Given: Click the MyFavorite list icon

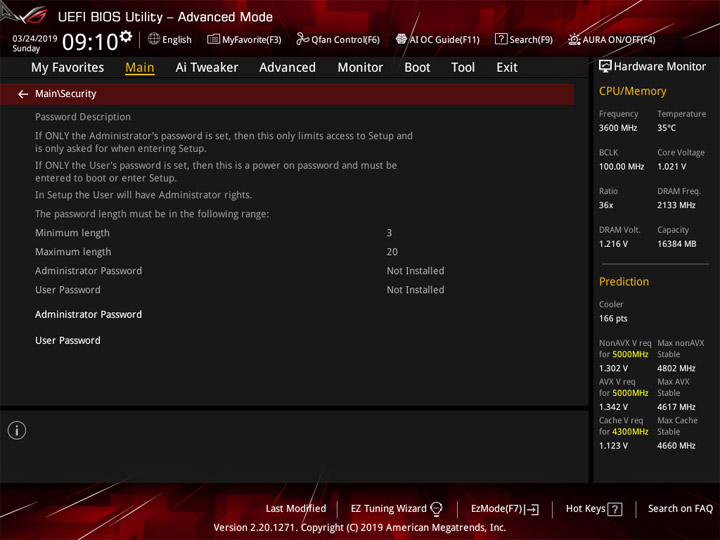Looking at the screenshot, I should [x=214, y=39].
